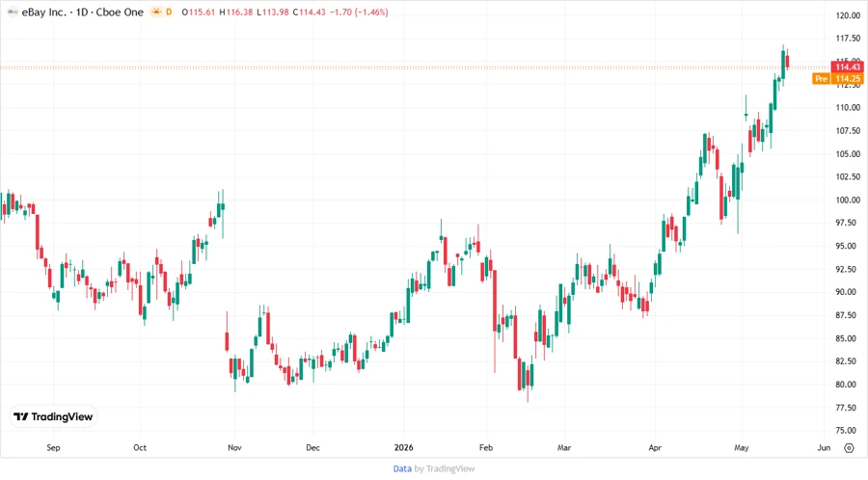Open chart settings gear icon
The height and width of the screenshot is (480, 868).
pyautogui.click(x=849, y=448)
